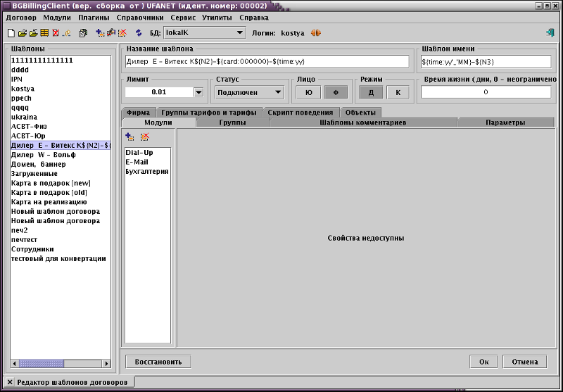Expand the Лимит combo box arrow
The height and width of the screenshot is (392, 563).
pos(198,92)
